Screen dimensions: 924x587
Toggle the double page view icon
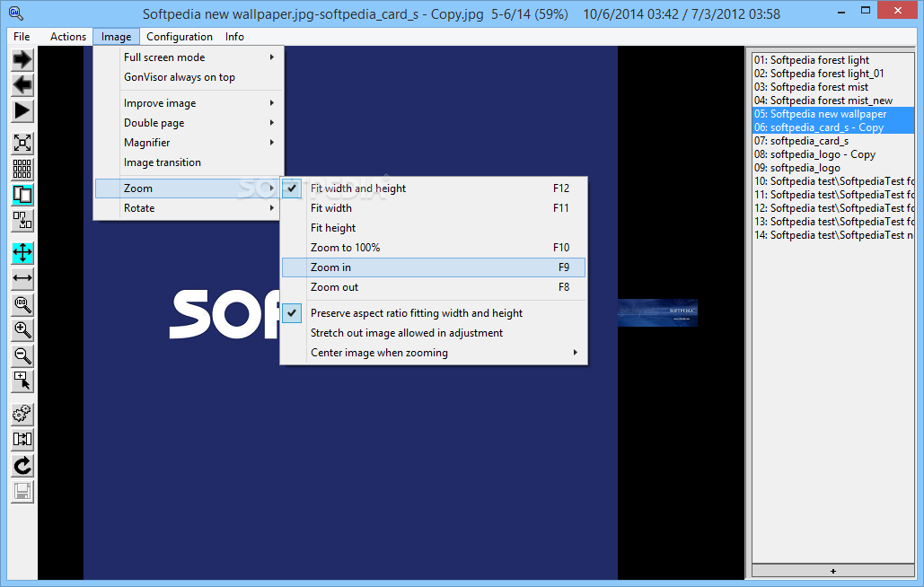[x=22, y=195]
